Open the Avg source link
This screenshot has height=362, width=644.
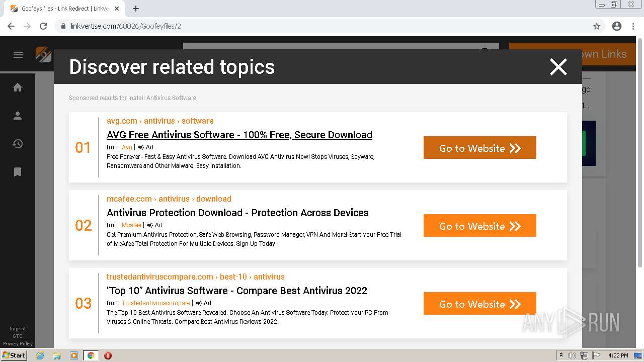point(127,147)
